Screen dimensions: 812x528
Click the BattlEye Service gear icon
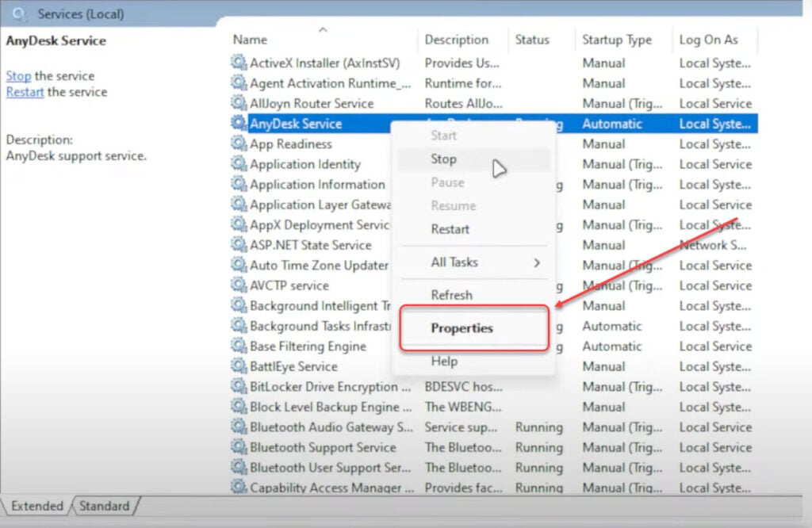point(239,366)
